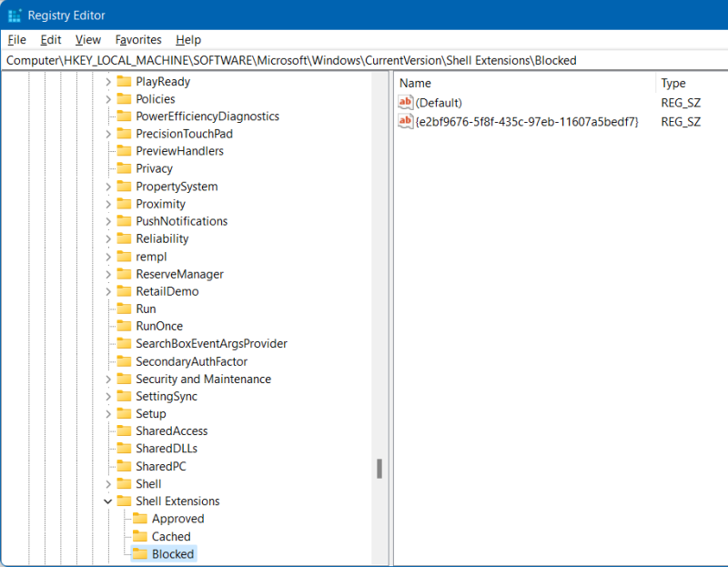728x567 pixels.
Task: Click the Registry Editor app icon in title bar
Action: coord(15,15)
